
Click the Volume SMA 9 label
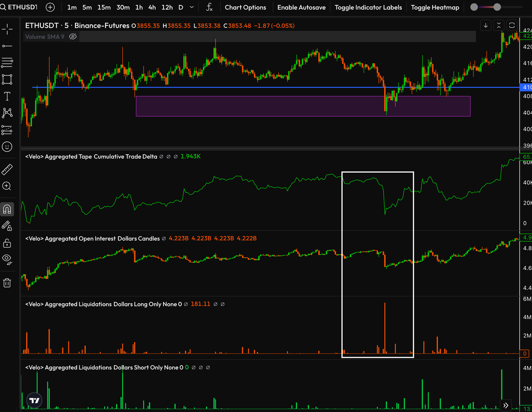45,36
